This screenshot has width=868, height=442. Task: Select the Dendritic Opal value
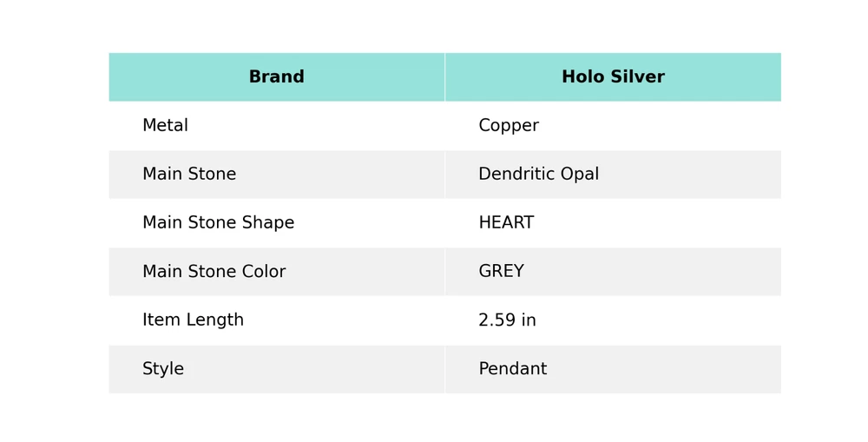[x=538, y=175]
